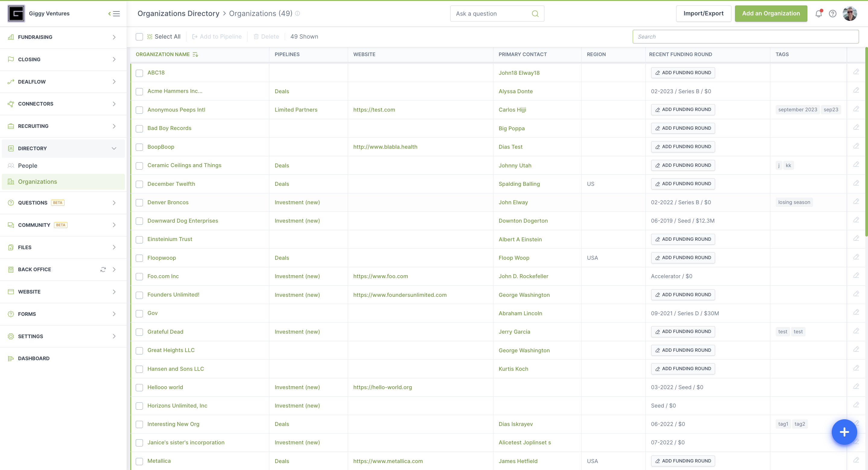Viewport: 868px width, 470px height.
Task: Click the Add an Organization button
Action: pos(771,13)
